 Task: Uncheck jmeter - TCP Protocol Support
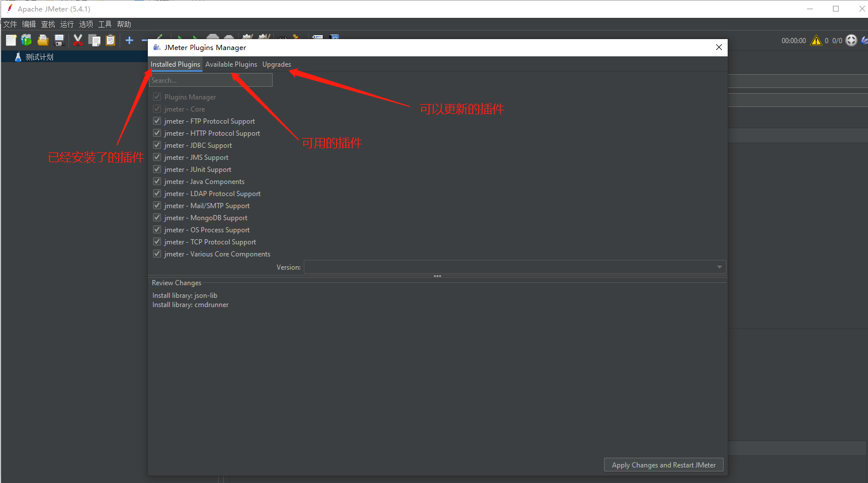point(157,241)
